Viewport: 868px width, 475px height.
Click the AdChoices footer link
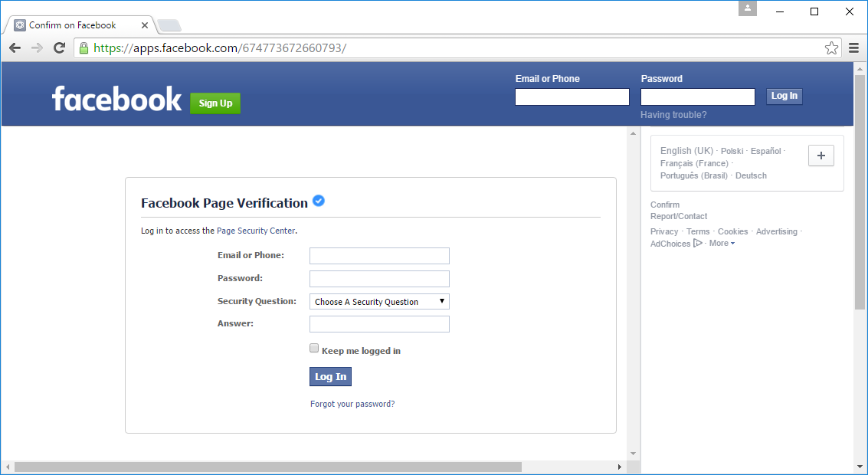(x=670, y=244)
